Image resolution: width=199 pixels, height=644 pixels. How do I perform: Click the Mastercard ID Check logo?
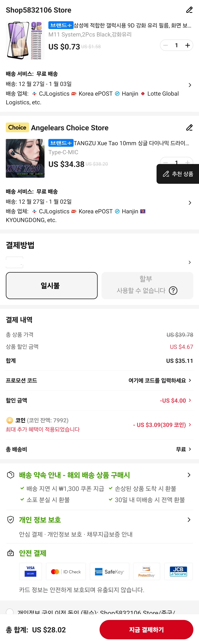pyautogui.click(x=66, y=571)
